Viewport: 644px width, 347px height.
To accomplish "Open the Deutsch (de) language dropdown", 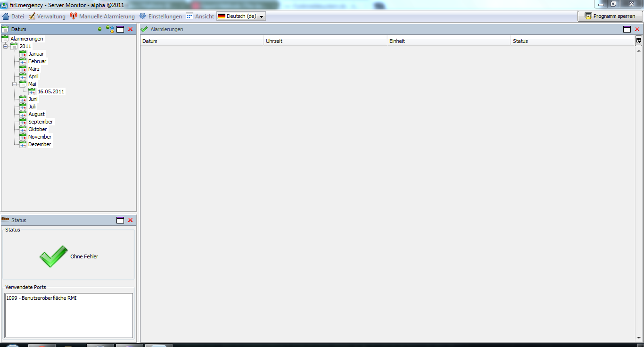I will [241, 17].
